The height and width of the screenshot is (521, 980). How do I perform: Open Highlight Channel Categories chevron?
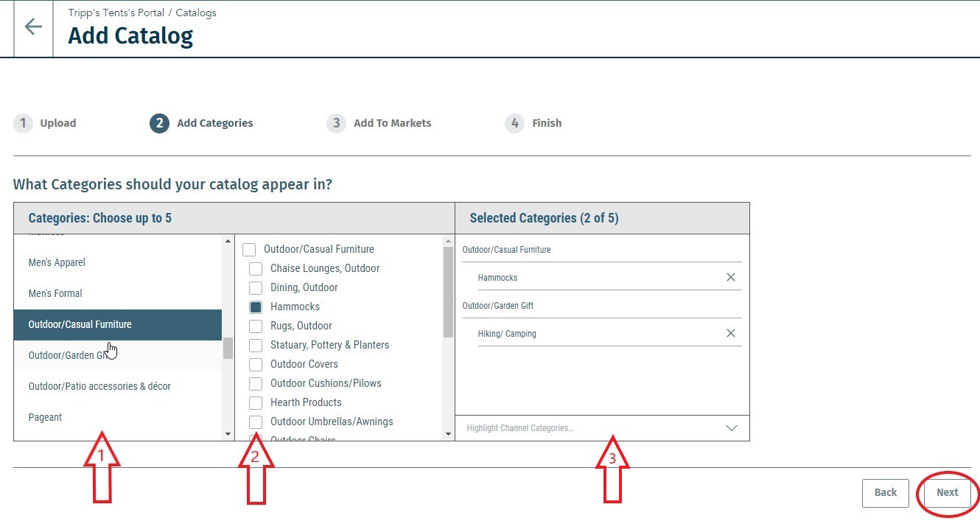pyautogui.click(x=732, y=428)
